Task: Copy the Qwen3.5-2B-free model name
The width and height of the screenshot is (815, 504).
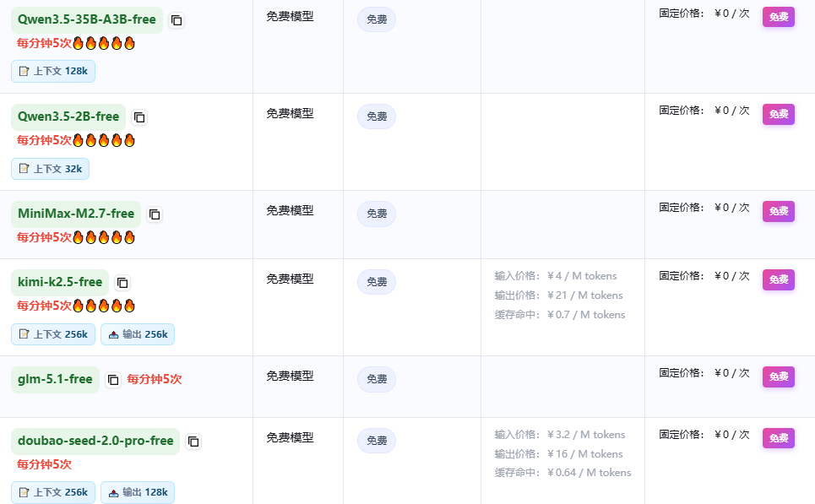Action: 139,117
